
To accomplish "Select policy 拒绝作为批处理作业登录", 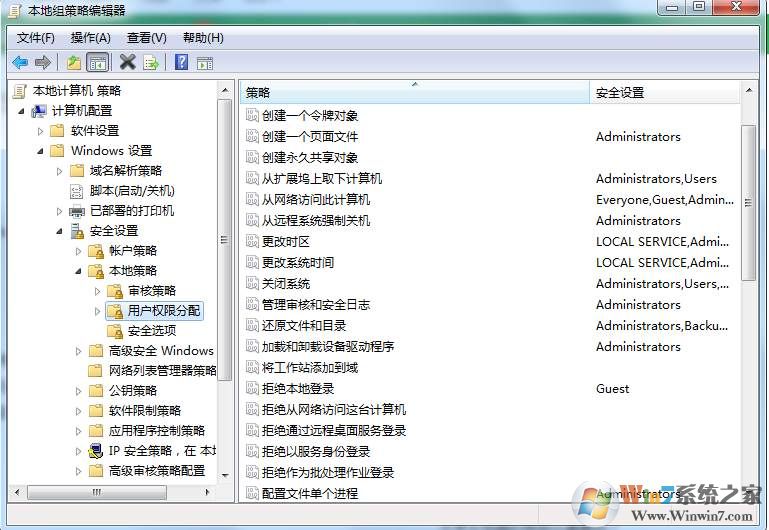I will [328, 473].
